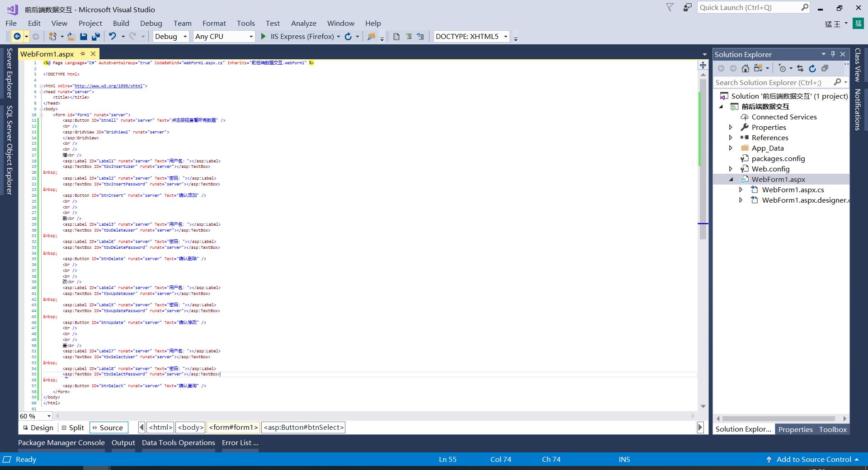Screen dimensions: 868x470
Task: Toggle auto-hide pin on Solution Explorer
Action: [833, 54]
